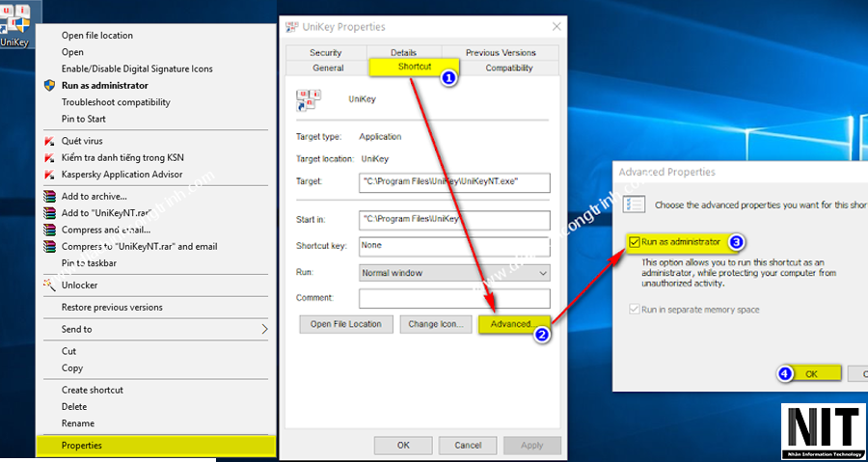Viewport: 868px width, 462px height.
Task: Click the Application target type value
Action: point(380,137)
